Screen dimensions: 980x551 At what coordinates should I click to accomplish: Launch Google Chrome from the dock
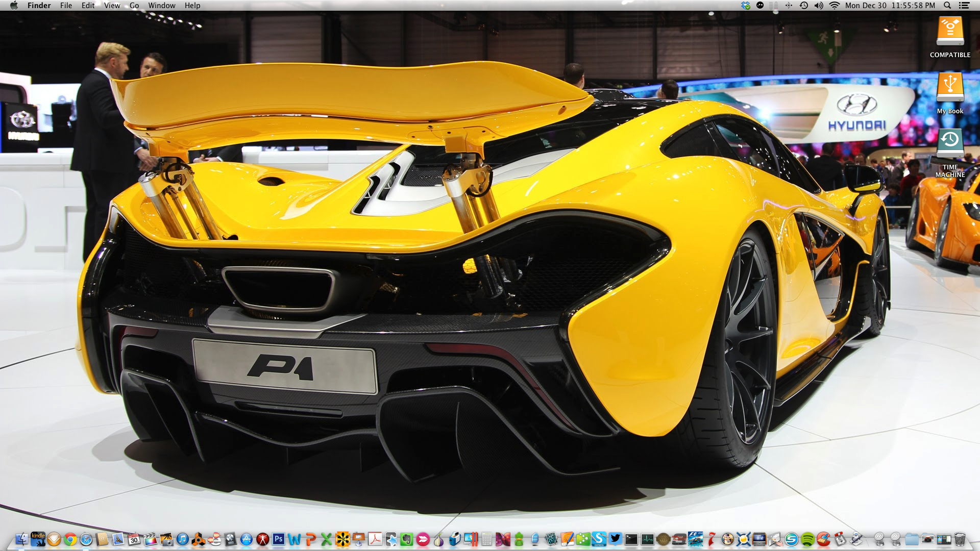pos(70,539)
